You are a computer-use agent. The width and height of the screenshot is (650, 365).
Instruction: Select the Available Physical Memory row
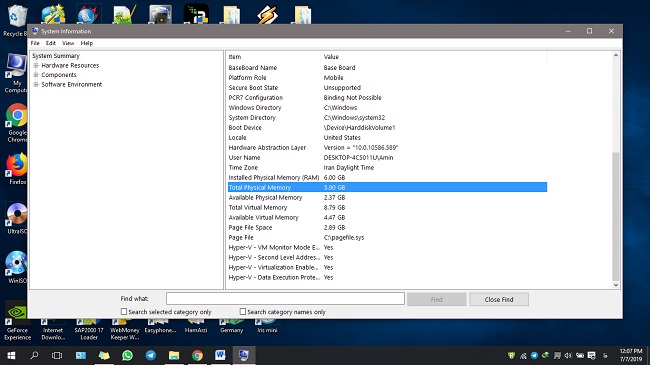(x=387, y=197)
